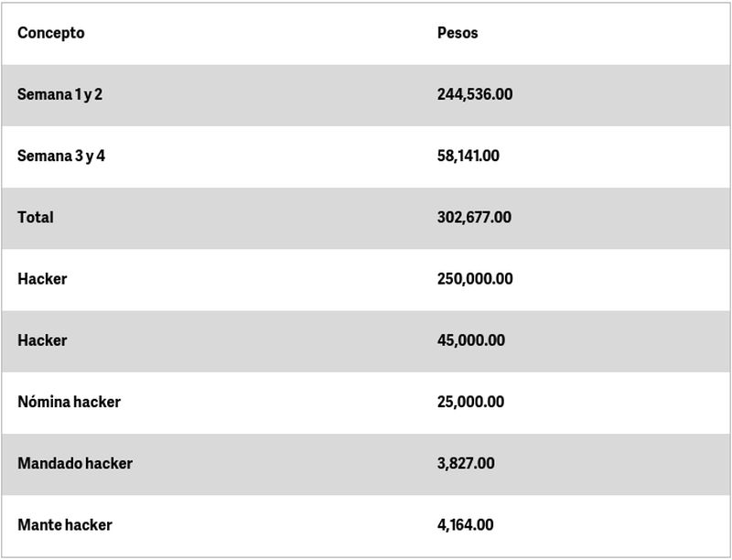Select the Total row label
The width and height of the screenshot is (732, 560).
tap(35, 217)
